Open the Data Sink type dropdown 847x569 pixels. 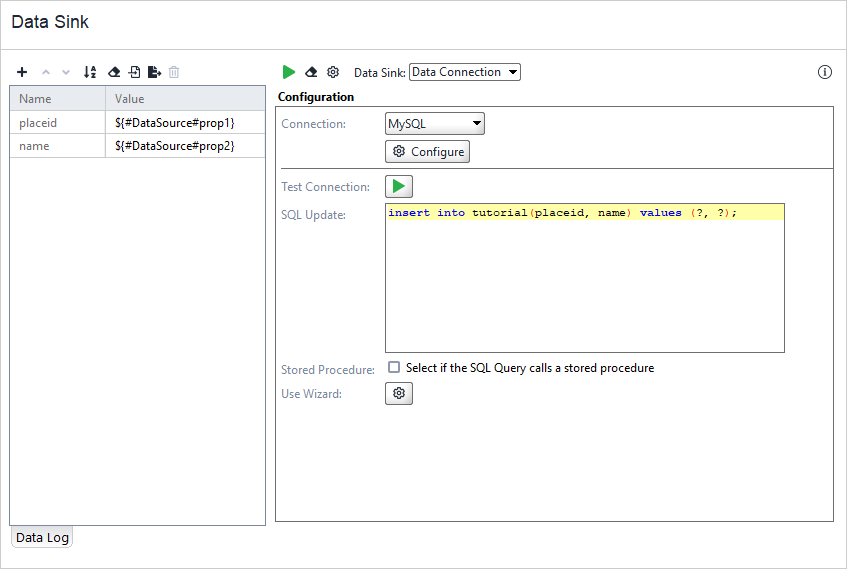click(x=465, y=72)
